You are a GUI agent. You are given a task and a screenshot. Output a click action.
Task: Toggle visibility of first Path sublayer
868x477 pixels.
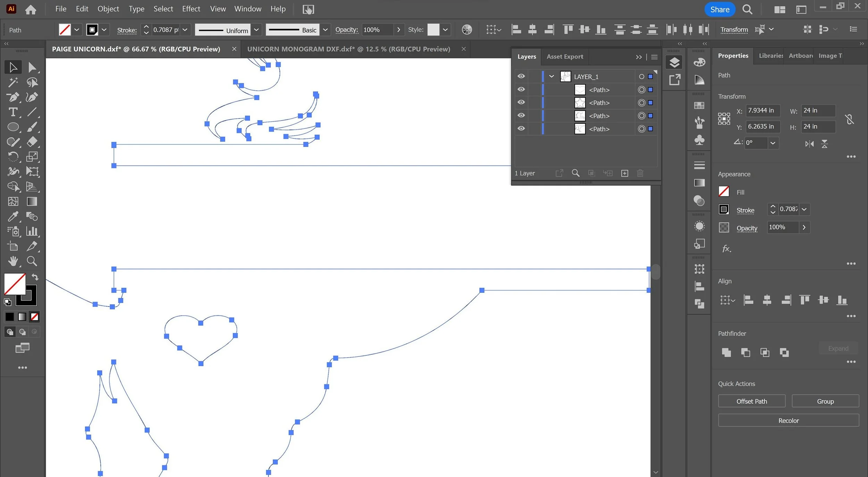pos(521,90)
